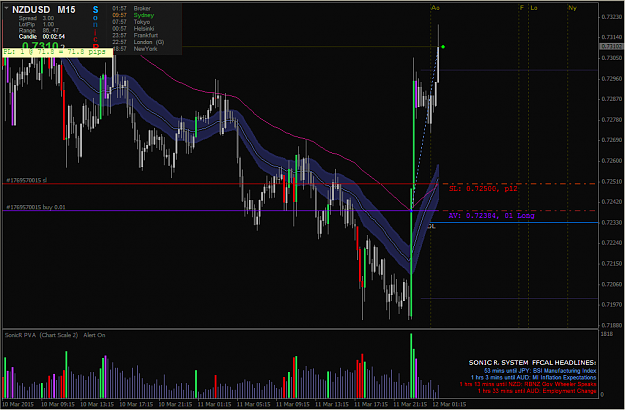Image resolution: width=625 pixels, height=410 pixels.
Task: Click the large green 0.7310 price
Action: tap(41, 45)
